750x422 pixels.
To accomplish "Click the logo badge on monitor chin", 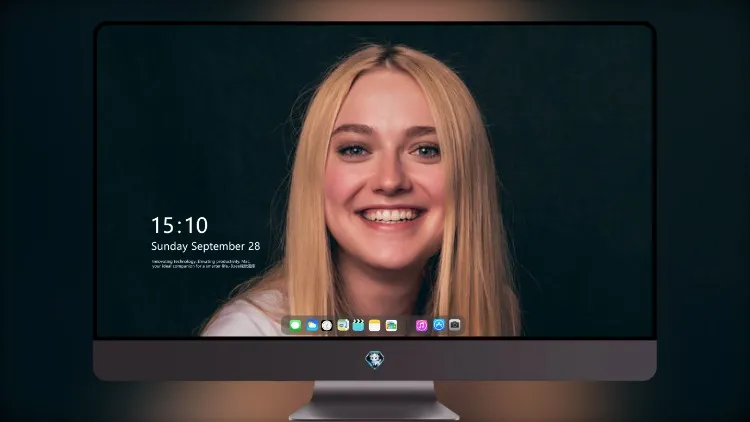I will 375,359.
